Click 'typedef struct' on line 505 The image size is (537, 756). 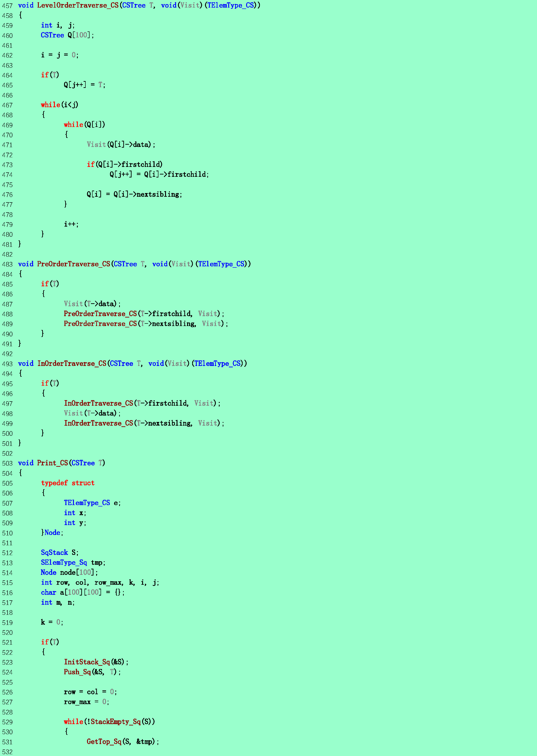click(68, 483)
